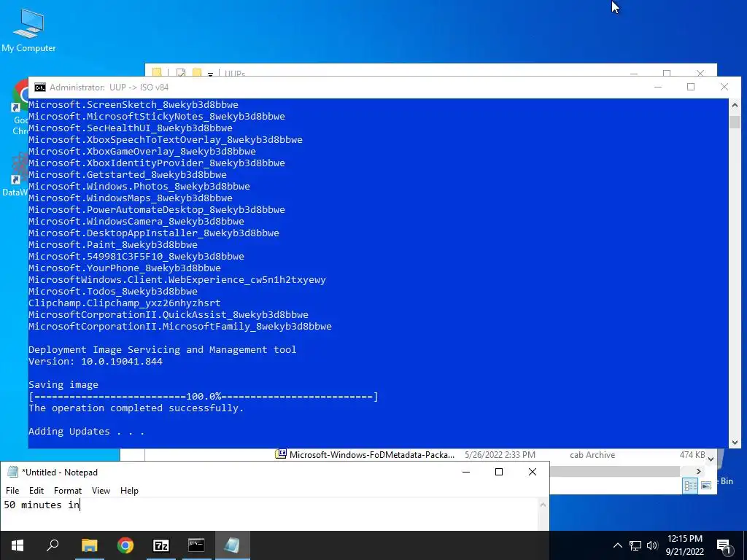Screen dimensions: 747x560
Task: Click Explorer horizontal scrollbar right arrow
Action: (x=698, y=472)
